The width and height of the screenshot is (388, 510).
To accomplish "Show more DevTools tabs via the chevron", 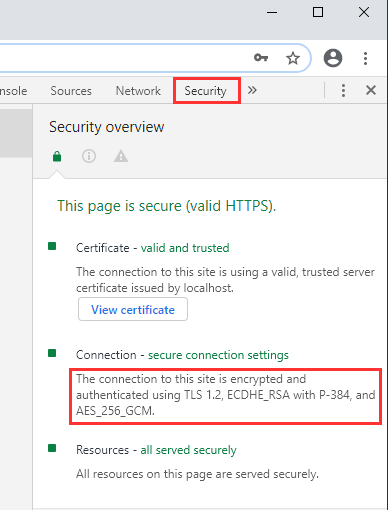I will click(252, 90).
